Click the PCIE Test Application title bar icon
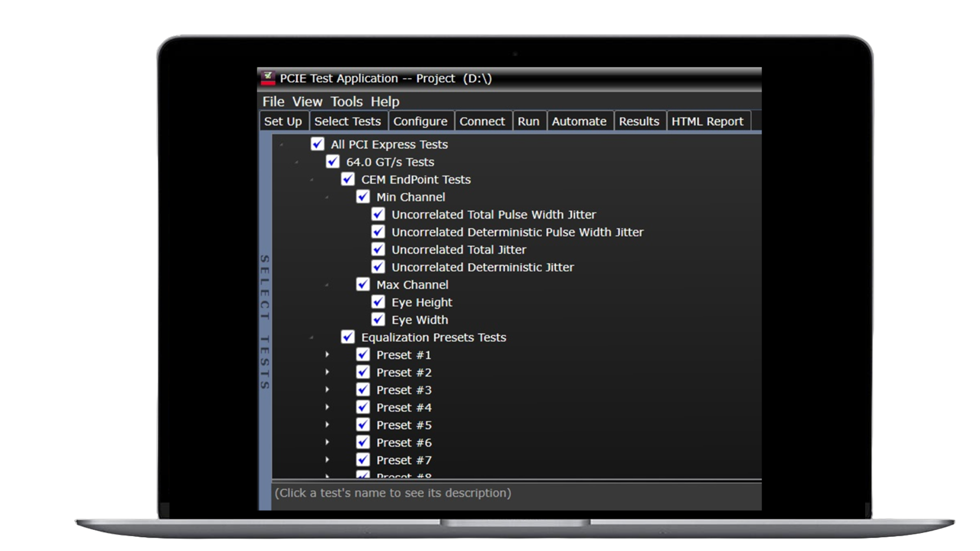This screenshot has height=551, width=980. click(x=268, y=78)
